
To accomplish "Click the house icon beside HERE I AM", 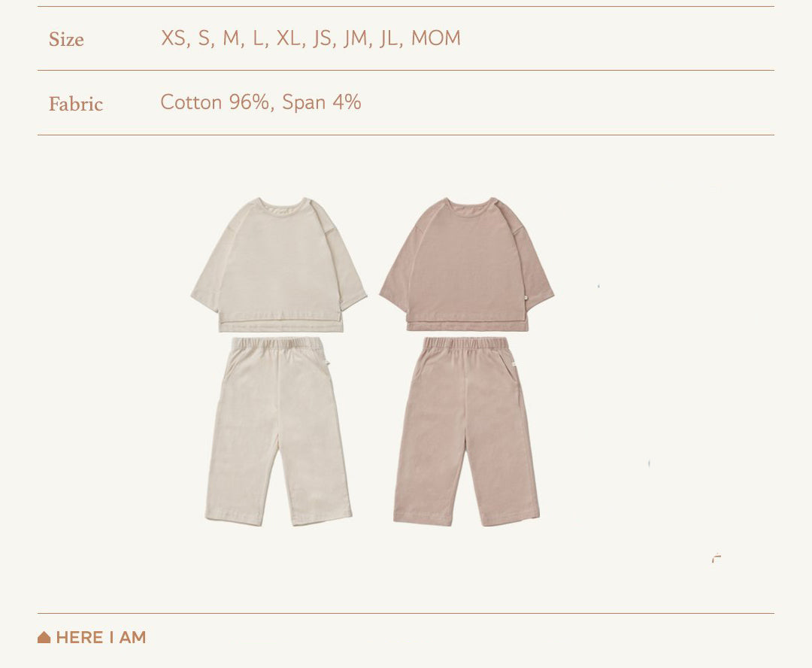I will 44,637.
